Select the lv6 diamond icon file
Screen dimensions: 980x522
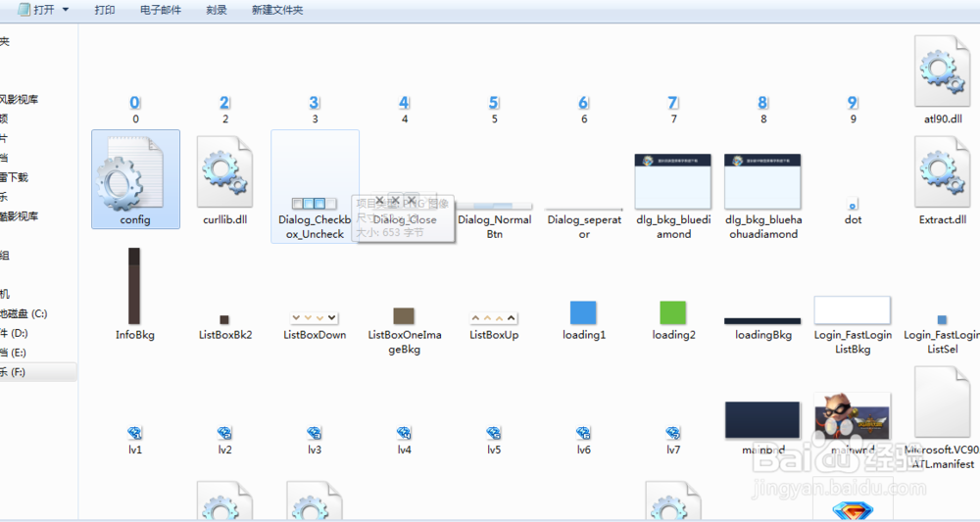pyautogui.click(x=583, y=433)
